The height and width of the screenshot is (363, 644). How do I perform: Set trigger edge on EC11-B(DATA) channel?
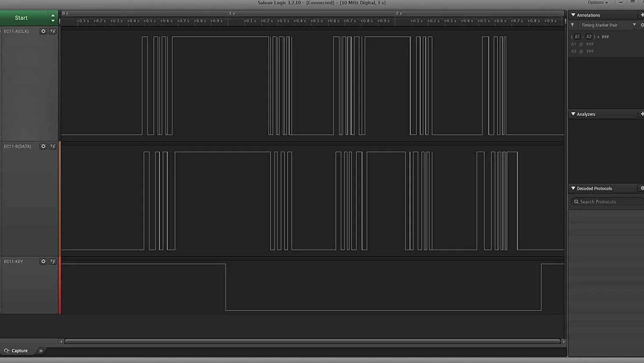point(53,146)
